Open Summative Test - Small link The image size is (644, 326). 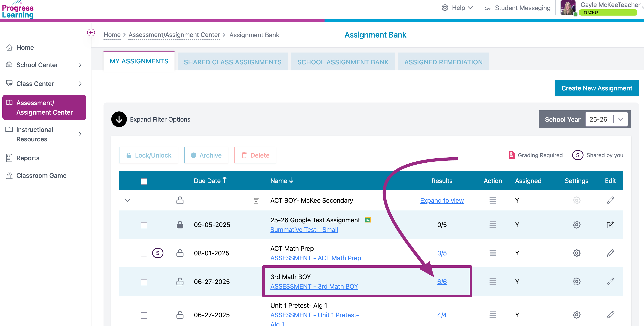pyautogui.click(x=304, y=230)
